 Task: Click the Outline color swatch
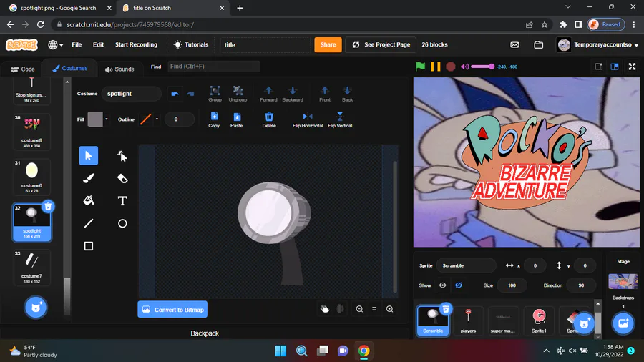pos(146,119)
